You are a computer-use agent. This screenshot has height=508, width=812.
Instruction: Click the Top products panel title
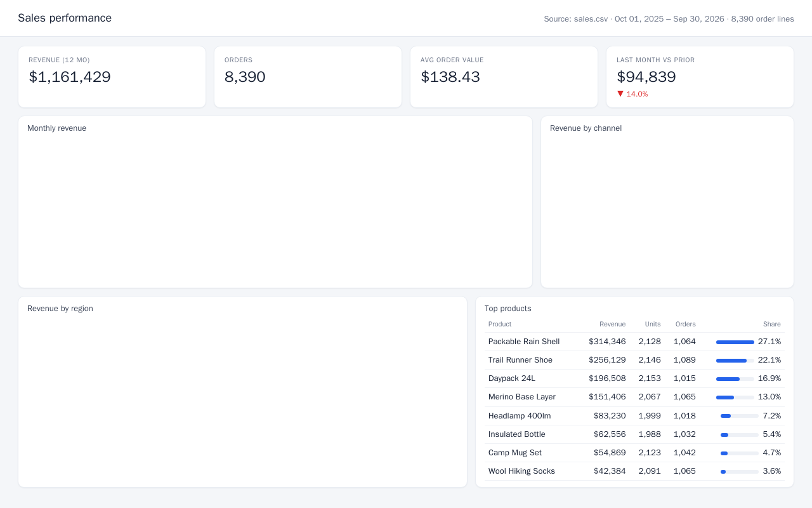coord(507,309)
